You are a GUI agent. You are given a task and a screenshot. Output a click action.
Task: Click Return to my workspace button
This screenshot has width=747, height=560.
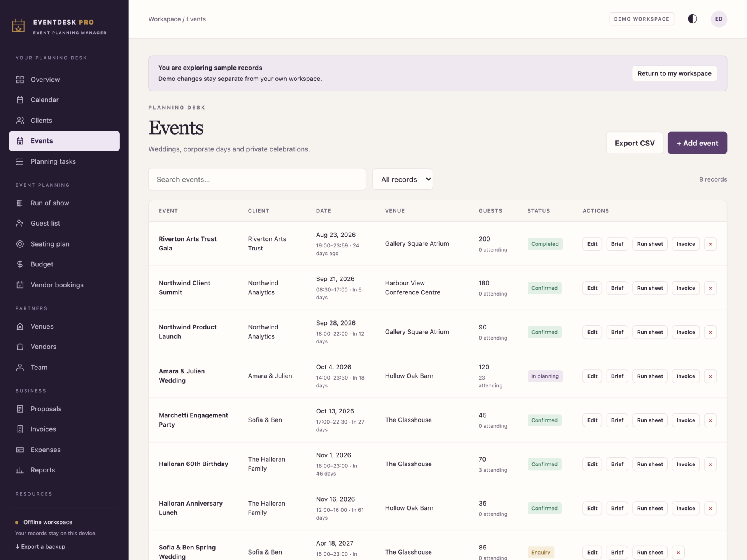click(x=674, y=73)
